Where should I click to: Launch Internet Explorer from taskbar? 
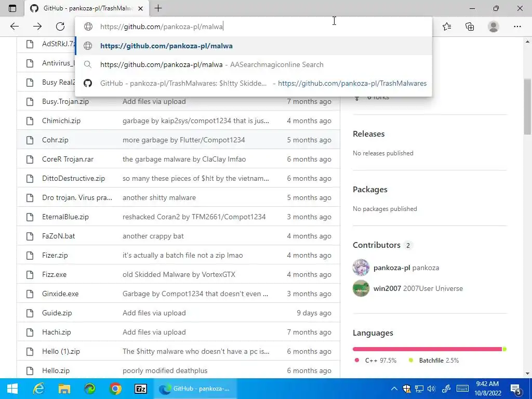[x=38, y=389]
